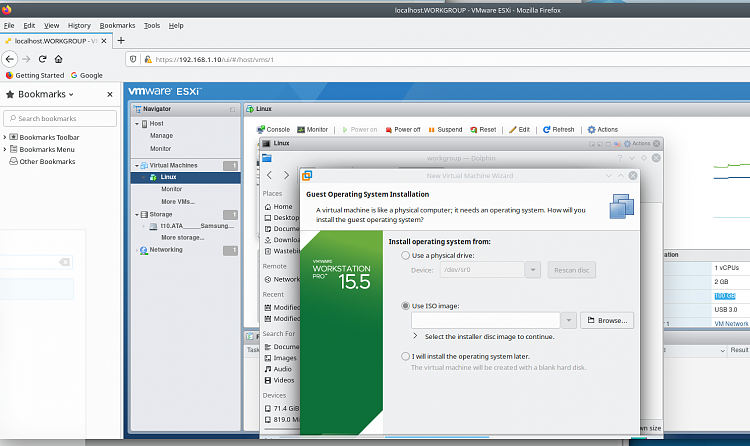Collapse the Host node in Navigator

click(x=137, y=124)
